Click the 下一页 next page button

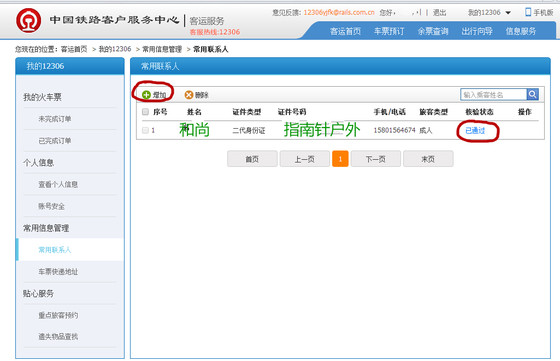[376, 159]
